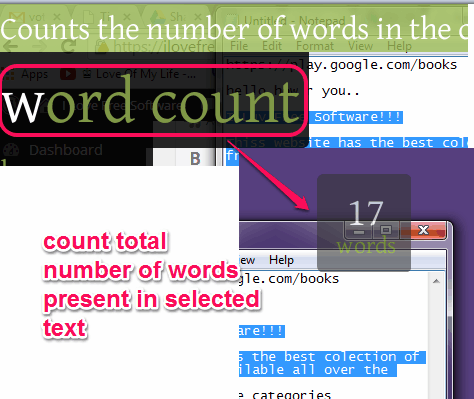
Task: Click the browser reload icon
Action: coord(68,46)
